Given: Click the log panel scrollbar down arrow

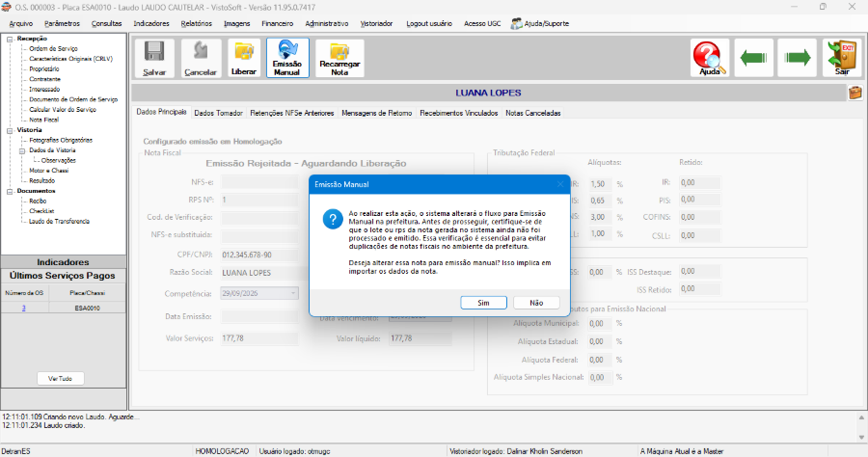Looking at the screenshot, I should click(861, 437).
